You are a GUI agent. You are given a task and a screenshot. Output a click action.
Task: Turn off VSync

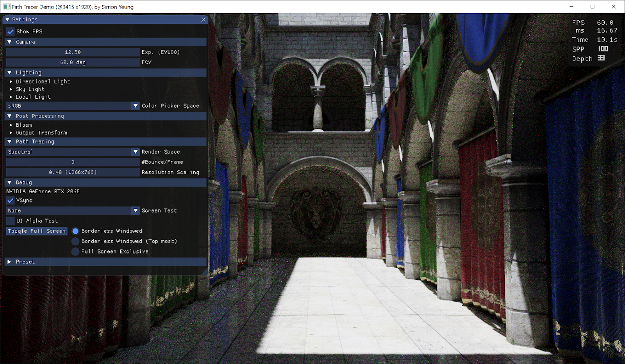pyautogui.click(x=10, y=201)
